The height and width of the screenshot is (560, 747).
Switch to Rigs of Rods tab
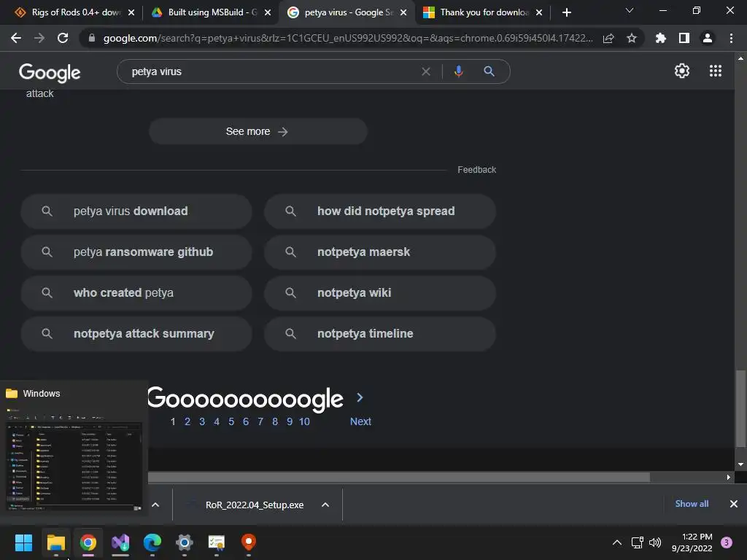point(75,12)
